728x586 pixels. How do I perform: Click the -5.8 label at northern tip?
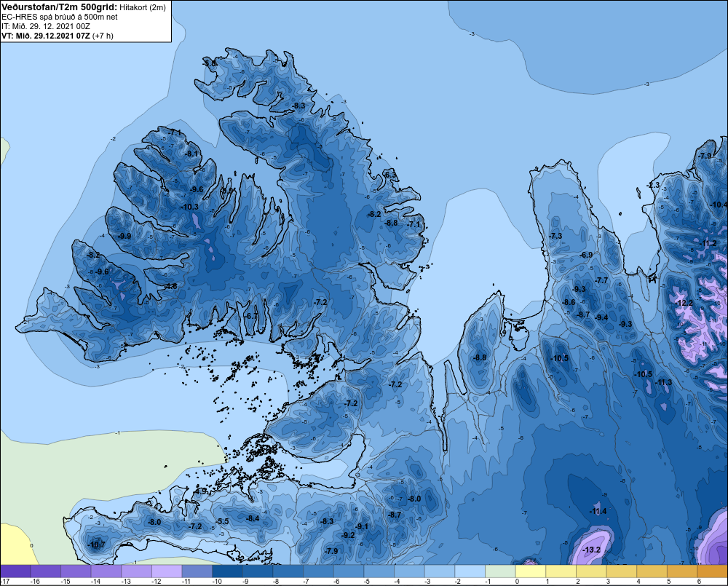[210, 63]
